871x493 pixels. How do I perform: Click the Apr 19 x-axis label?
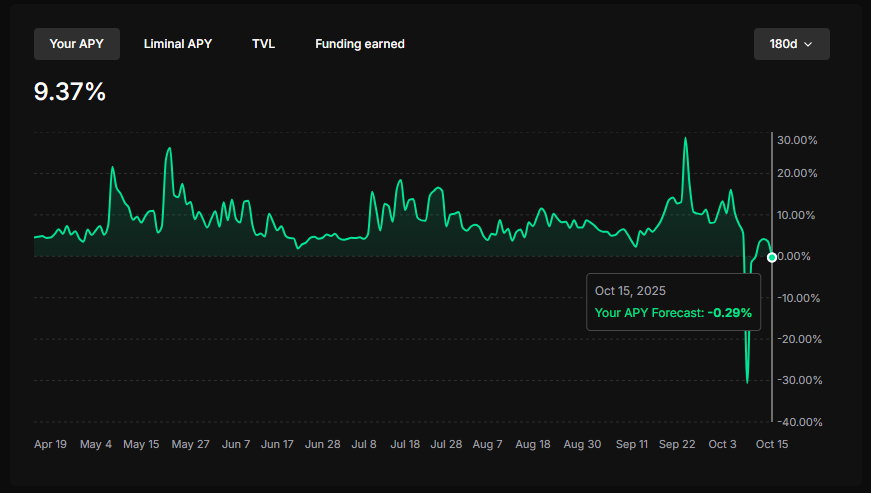pyautogui.click(x=50, y=444)
